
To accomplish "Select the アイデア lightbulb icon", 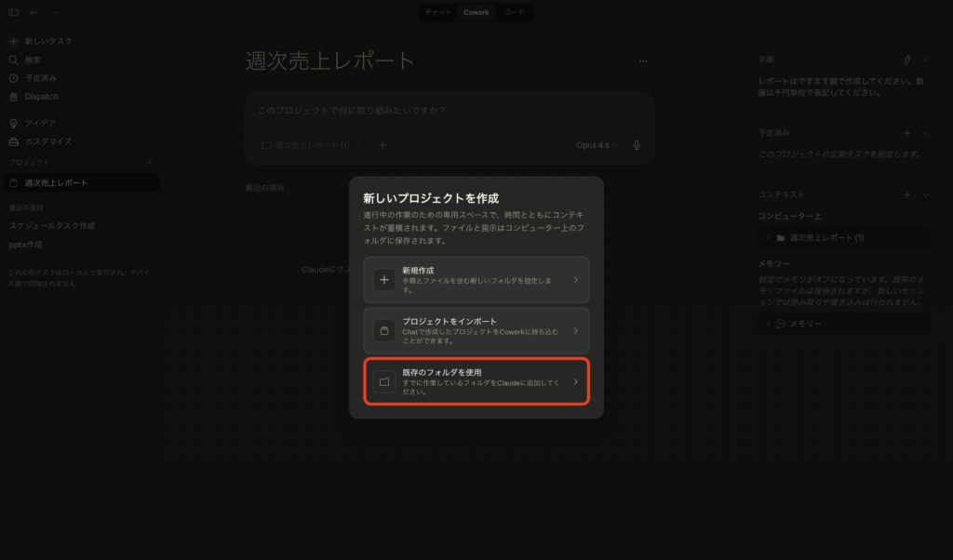I will (12, 122).
